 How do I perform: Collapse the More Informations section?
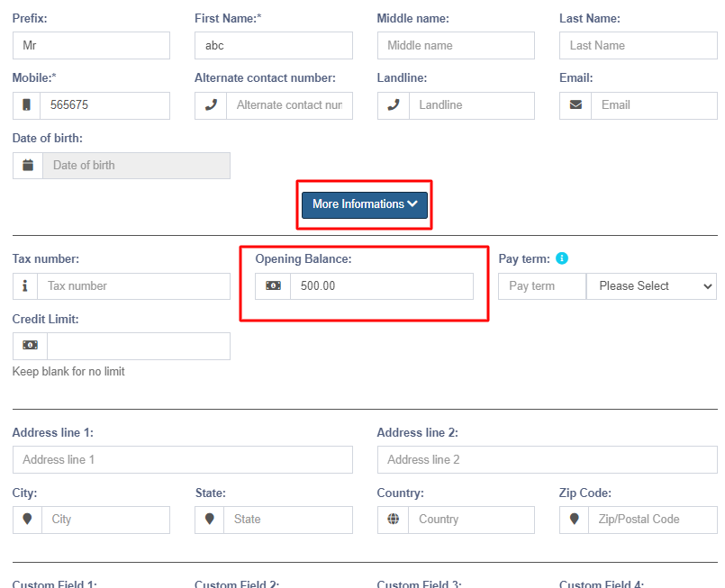365,204
